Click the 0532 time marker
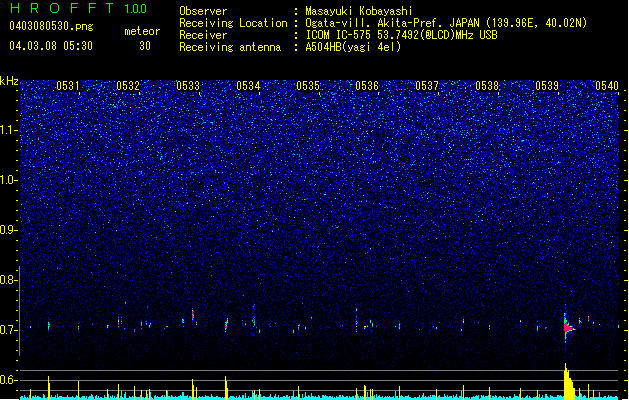The height and width of the screenshot is (400, 629). (x=128, y=85)
